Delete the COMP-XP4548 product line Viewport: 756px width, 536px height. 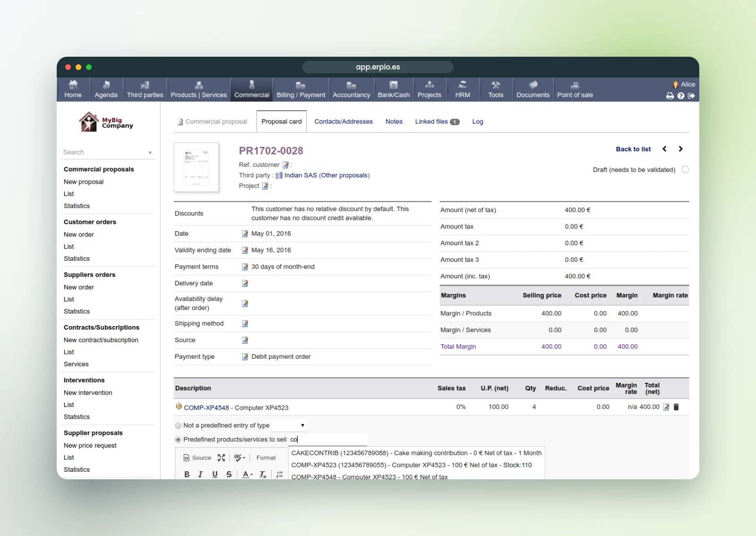(676, 407)
